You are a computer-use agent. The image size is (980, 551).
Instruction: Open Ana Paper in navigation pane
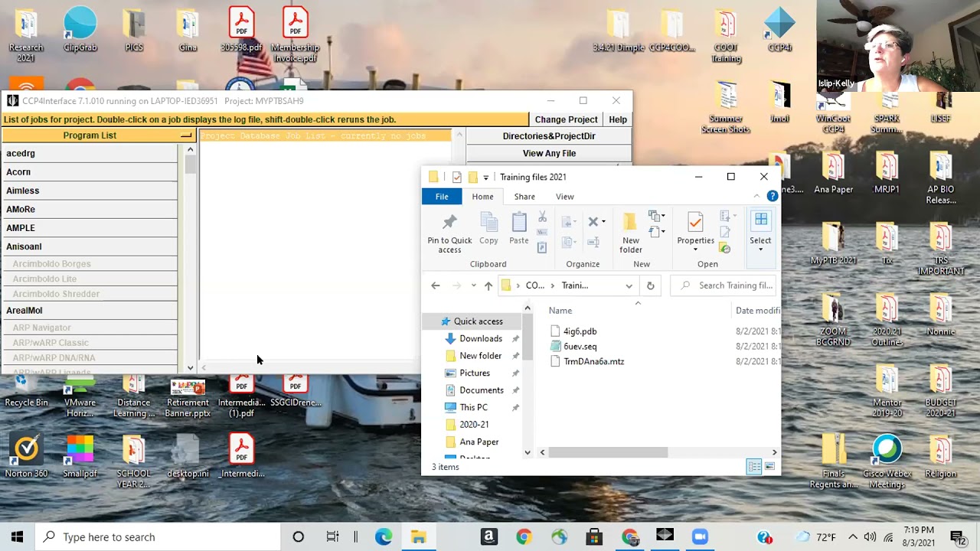coord(479,442)
